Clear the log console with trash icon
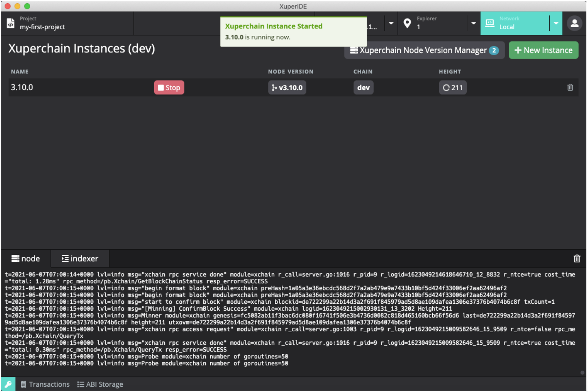 pyautogui.click(x=577, y=259)
